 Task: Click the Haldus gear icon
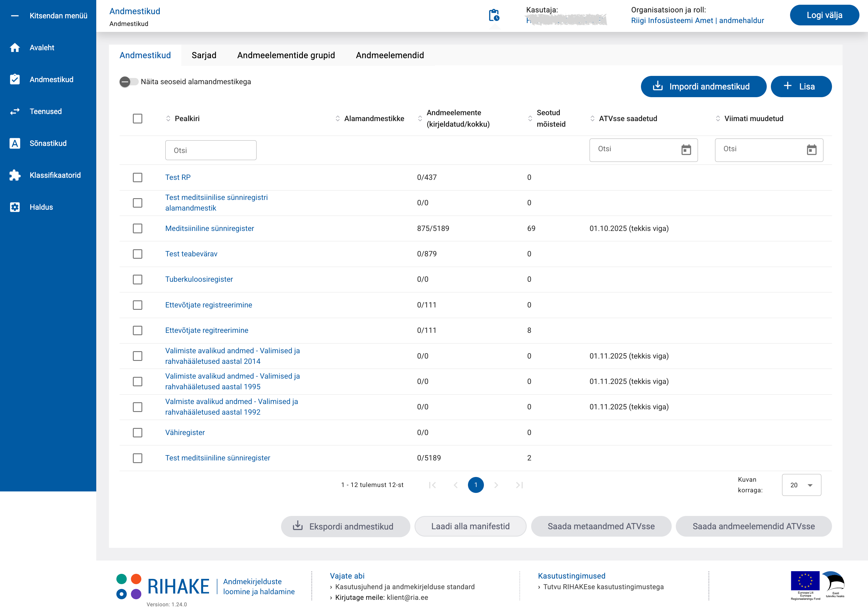tap(15, 207)
